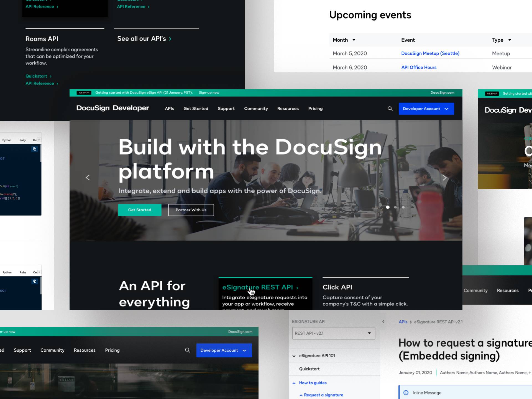Select the third carousel dot
This screenshot has width=532, height=399.
[403, 207]
